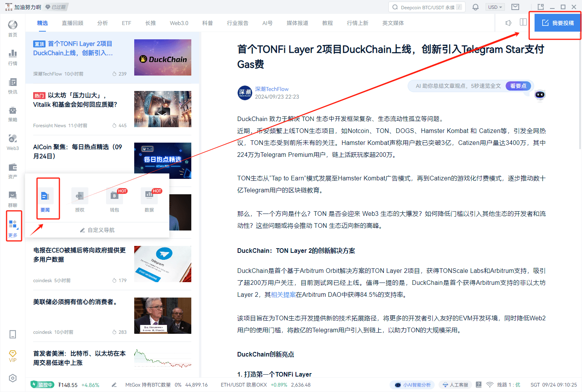This screenshot has width=582, height=392.
Task: Open the mobile phone icon in sidebar
Action: pyautogui.click(x=13, y=334)
